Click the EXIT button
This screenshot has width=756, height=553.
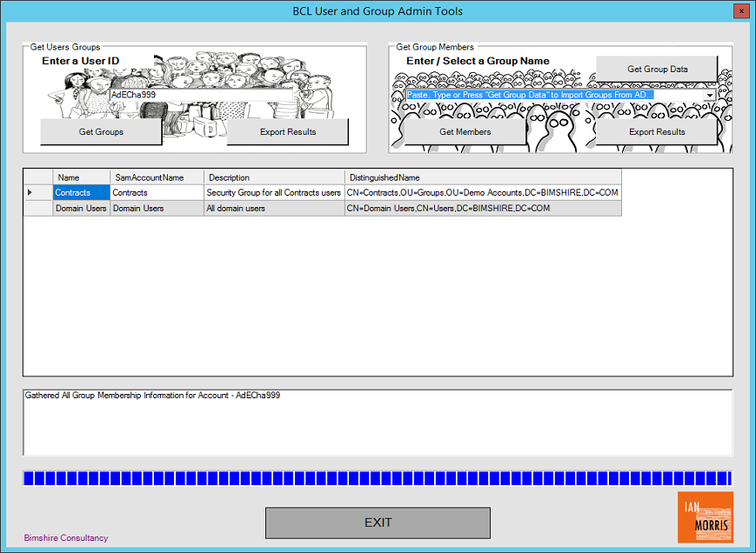[378, 523]
